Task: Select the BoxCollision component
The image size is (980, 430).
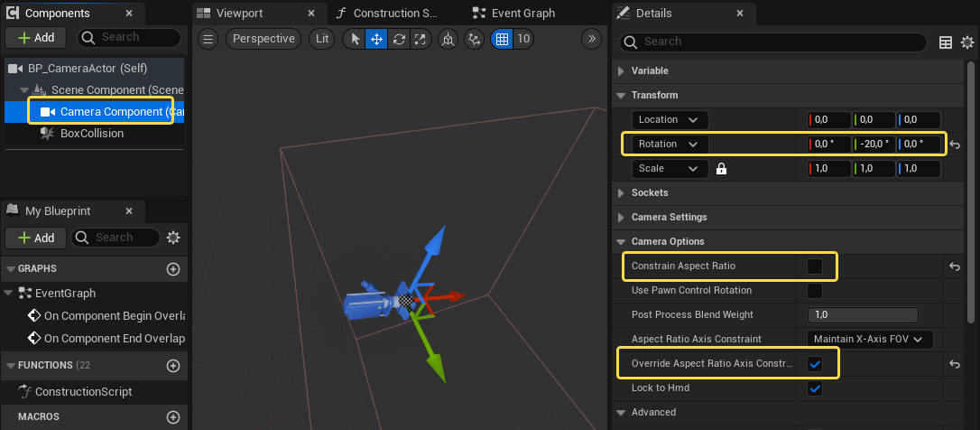Action: (x=95, y=134)
